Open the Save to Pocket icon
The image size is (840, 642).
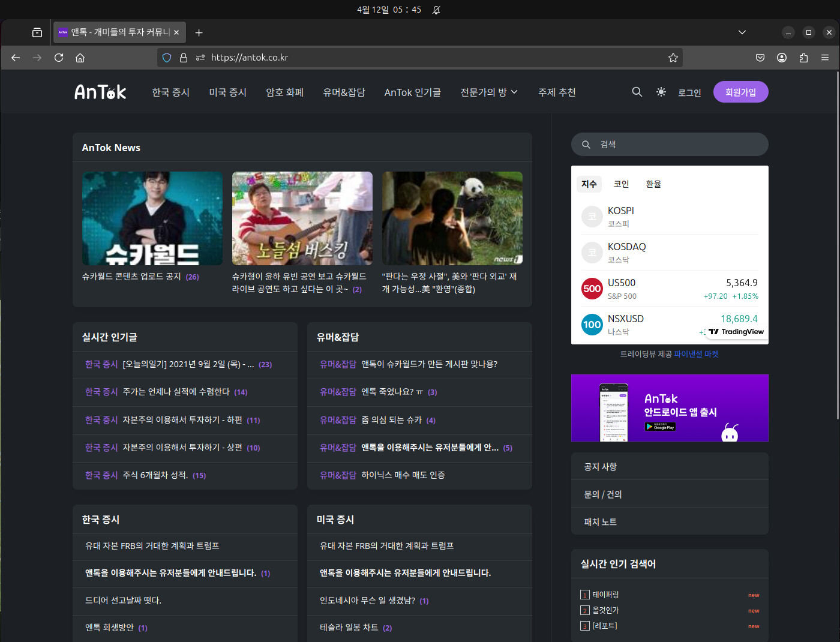coord(760,58)
